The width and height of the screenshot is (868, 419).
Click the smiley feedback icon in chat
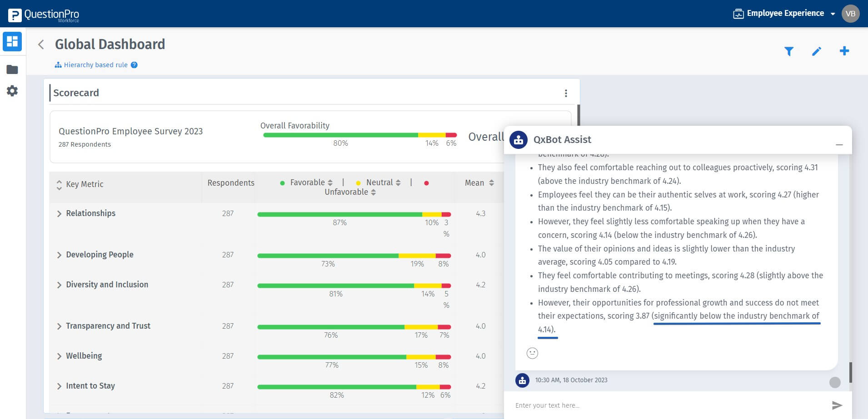tap(532, 353)
